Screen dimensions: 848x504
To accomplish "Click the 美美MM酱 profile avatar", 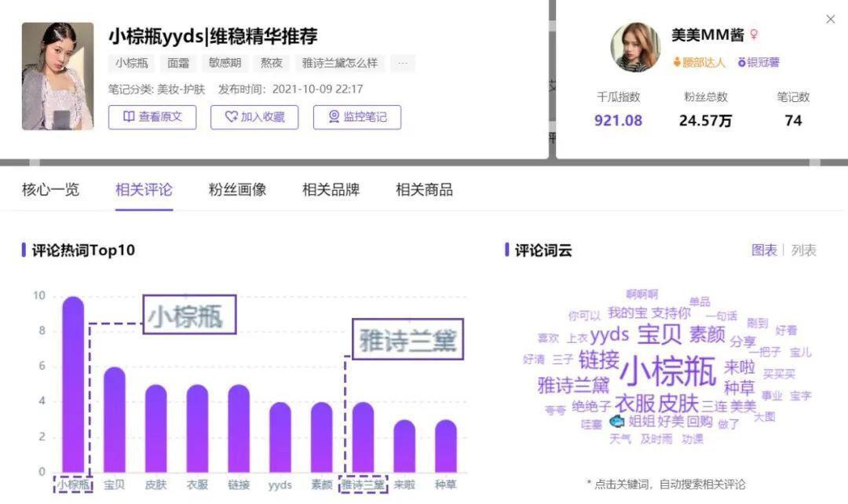I will click(635, 48).
